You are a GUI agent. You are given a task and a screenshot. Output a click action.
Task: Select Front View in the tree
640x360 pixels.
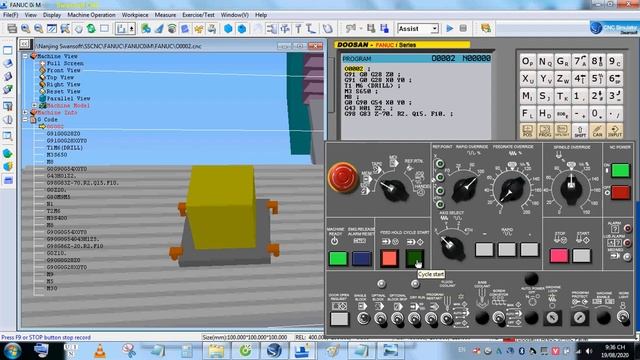click(63, 71)
